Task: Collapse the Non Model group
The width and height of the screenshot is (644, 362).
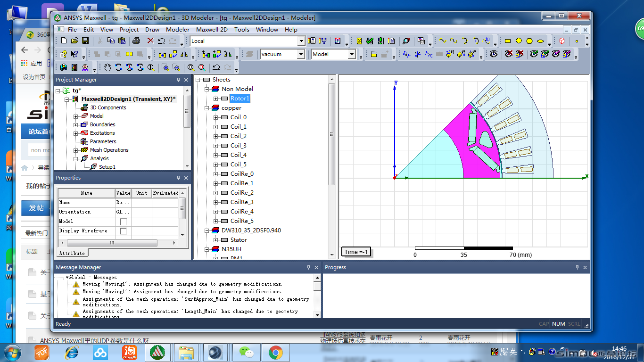Action: click(x=207, y=89)
